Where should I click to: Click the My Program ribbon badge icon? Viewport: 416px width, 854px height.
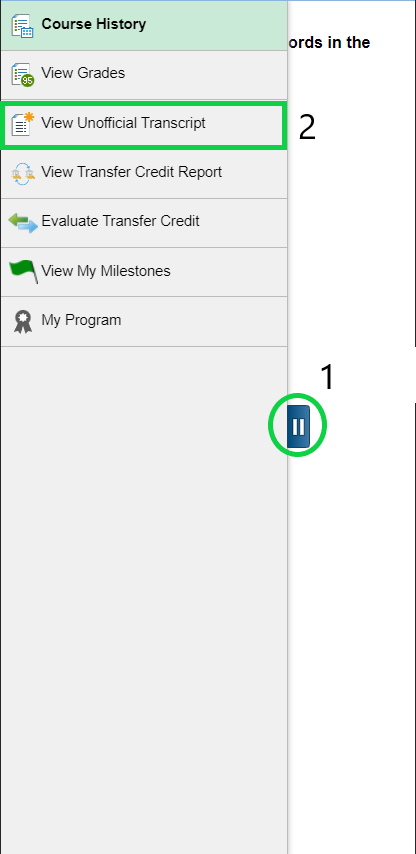tap(23, 321)
